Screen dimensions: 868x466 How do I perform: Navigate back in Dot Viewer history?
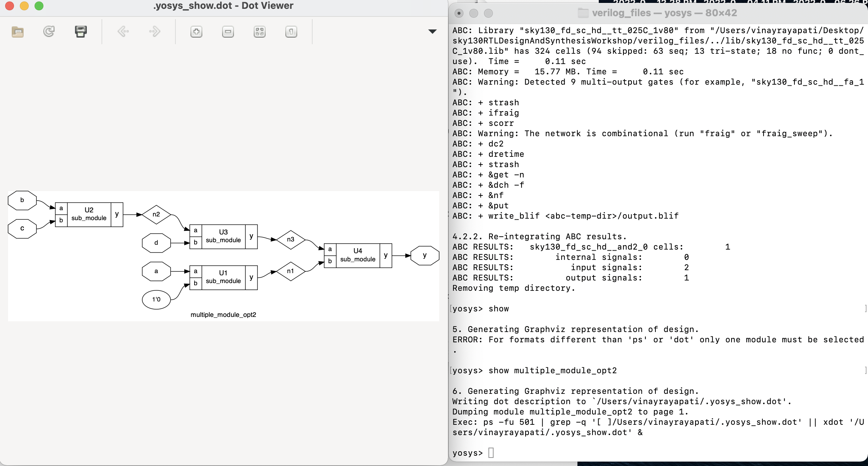124,32
